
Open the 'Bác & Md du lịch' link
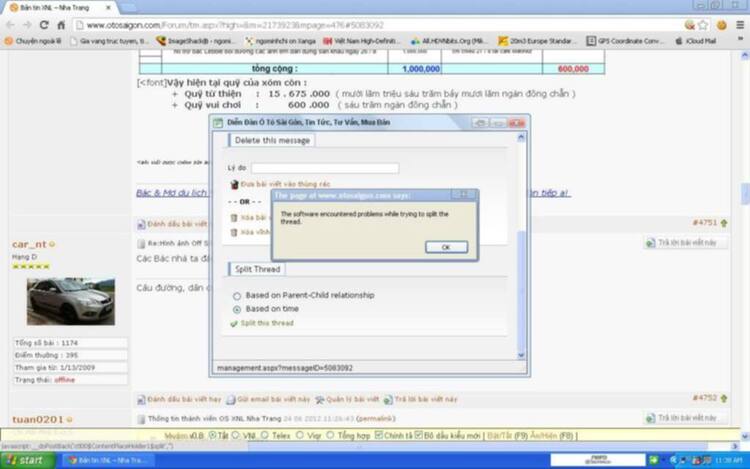[172, 193]
